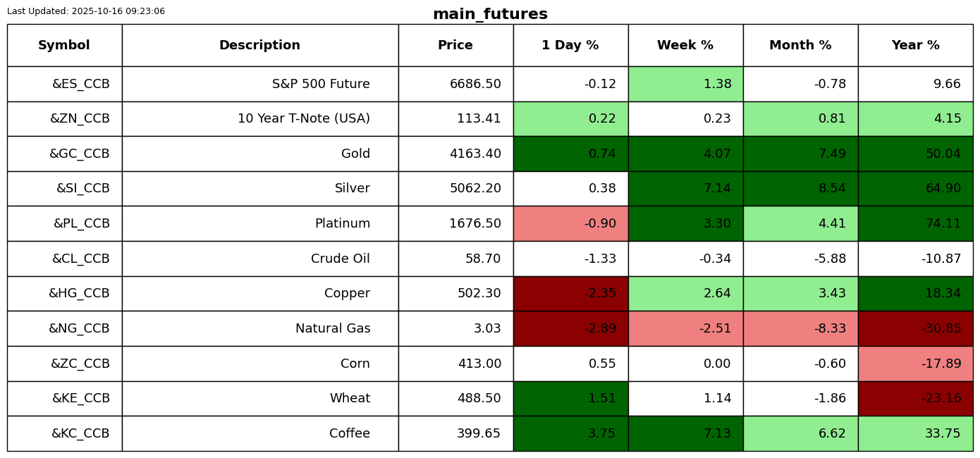This screenshot has width=980, height=458.
Task: Click the main_futures table title
Action: (490, 15)
